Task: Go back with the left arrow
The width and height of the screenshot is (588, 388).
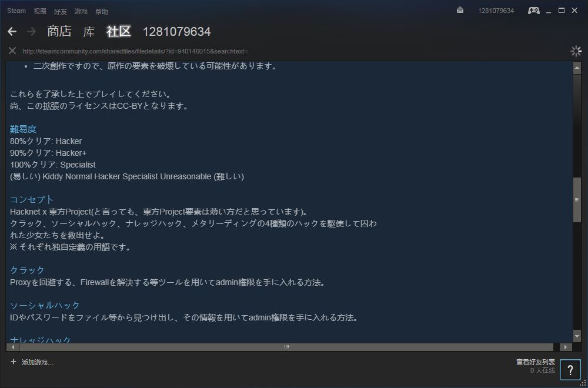Action: [12, 32]
